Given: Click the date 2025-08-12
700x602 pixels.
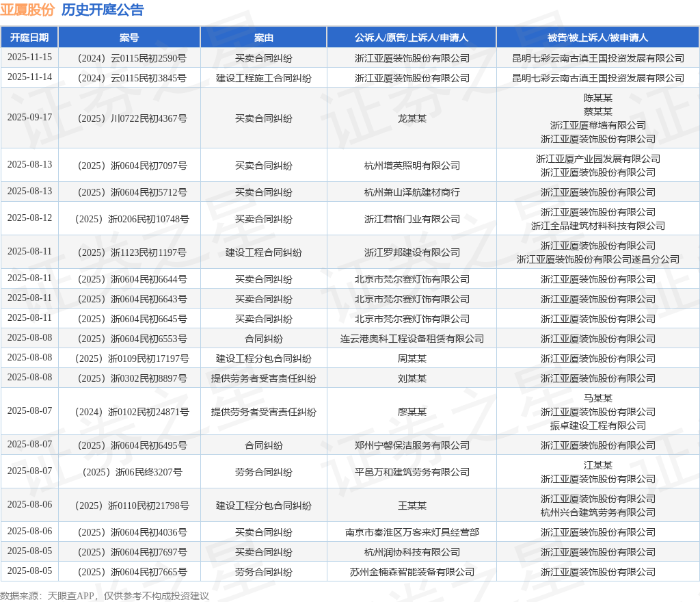Looking at the screenshot, I should pyautogui.click(x=29, y=218).
